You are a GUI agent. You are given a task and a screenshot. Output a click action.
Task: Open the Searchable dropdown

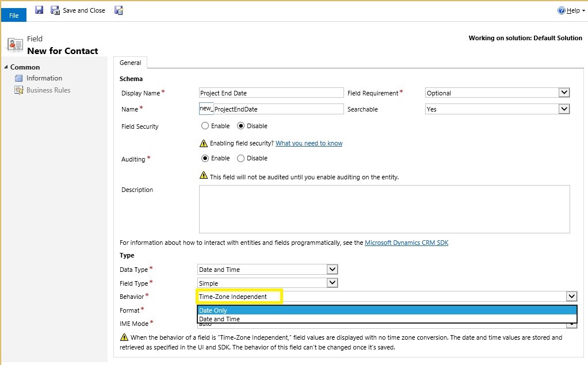pyautogui.click(x=564, y=109)
